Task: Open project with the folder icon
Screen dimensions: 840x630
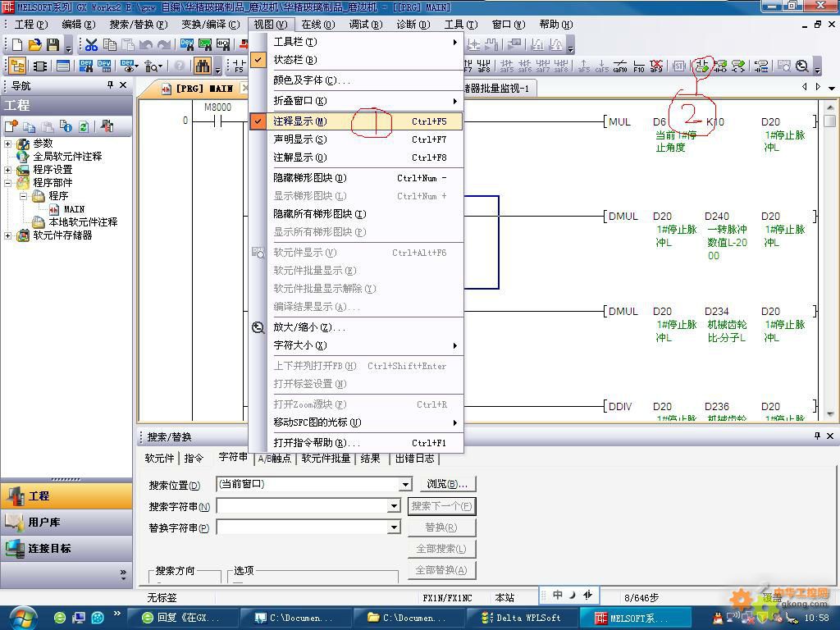Action: (34, 45)
